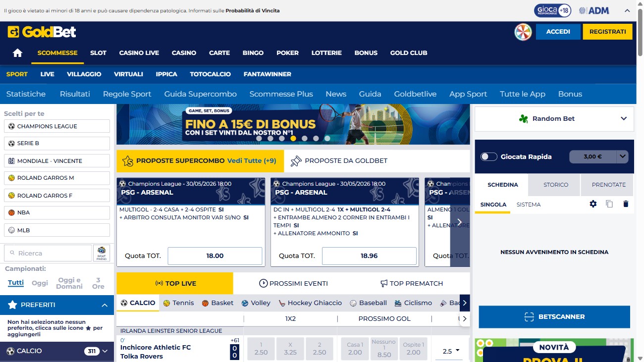Collapse the top responsible gaming bar
644x362 pixels.
point(627,10)
